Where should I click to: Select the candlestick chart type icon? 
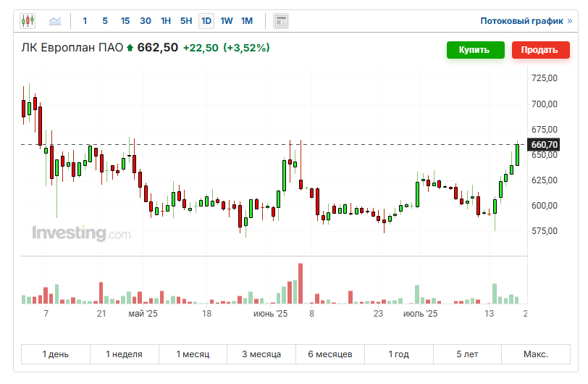[x=28, y=20]
